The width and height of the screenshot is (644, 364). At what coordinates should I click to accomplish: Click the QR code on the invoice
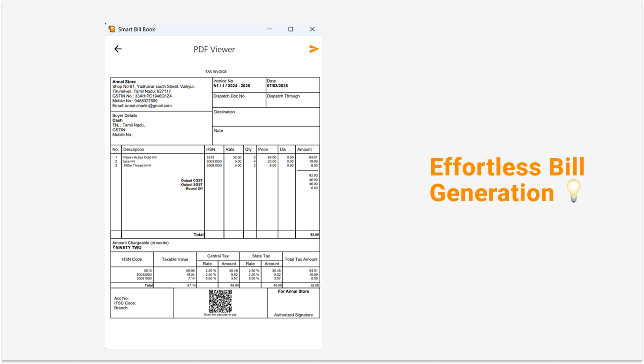(220, 301)
